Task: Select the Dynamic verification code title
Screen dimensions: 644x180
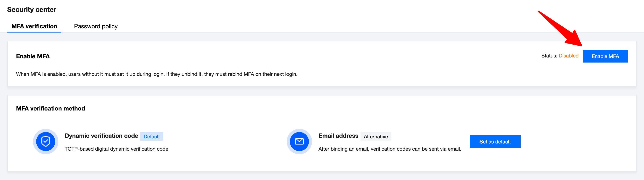Action: click(101, 136)
